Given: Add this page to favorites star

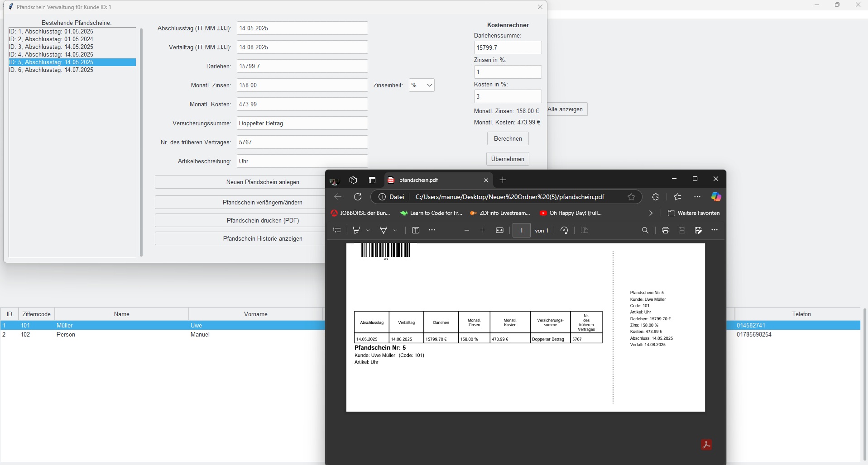Looking at the screenshot, I should pyautogui.click(x=631, y=197).
